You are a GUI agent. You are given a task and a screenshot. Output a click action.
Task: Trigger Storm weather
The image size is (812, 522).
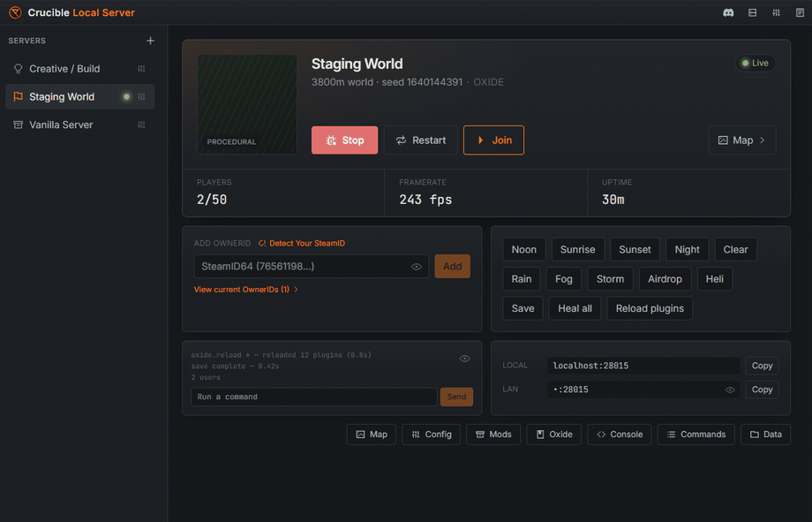610,279
